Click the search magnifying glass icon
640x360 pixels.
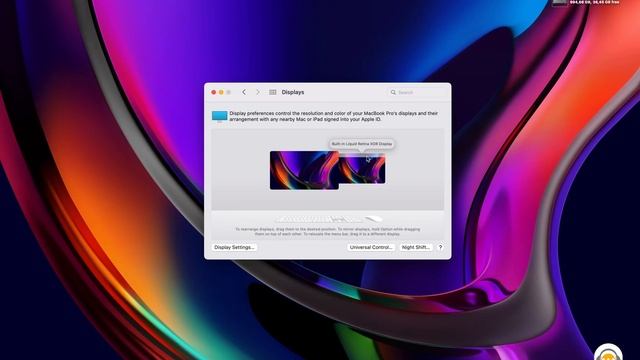pos(393,92)
